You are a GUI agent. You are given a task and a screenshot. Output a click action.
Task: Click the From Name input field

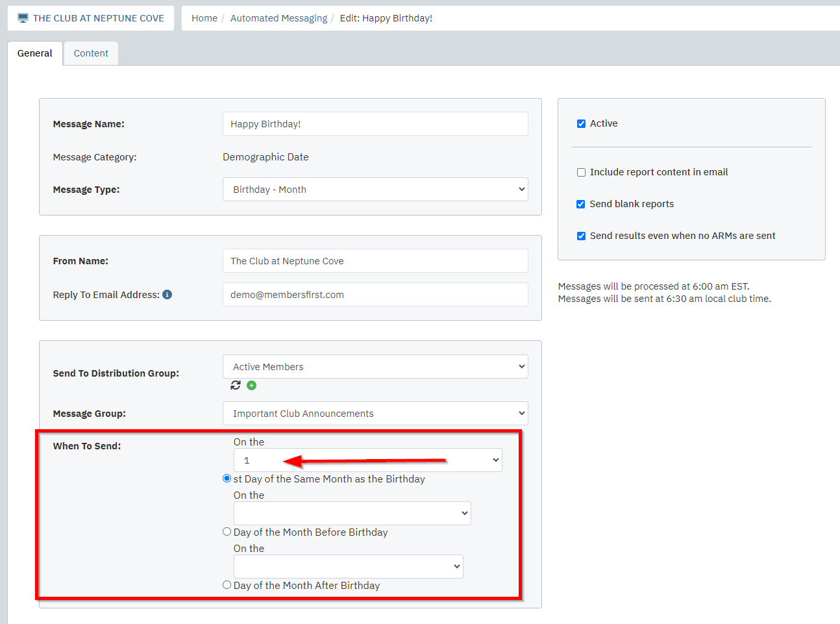(375, 261)
